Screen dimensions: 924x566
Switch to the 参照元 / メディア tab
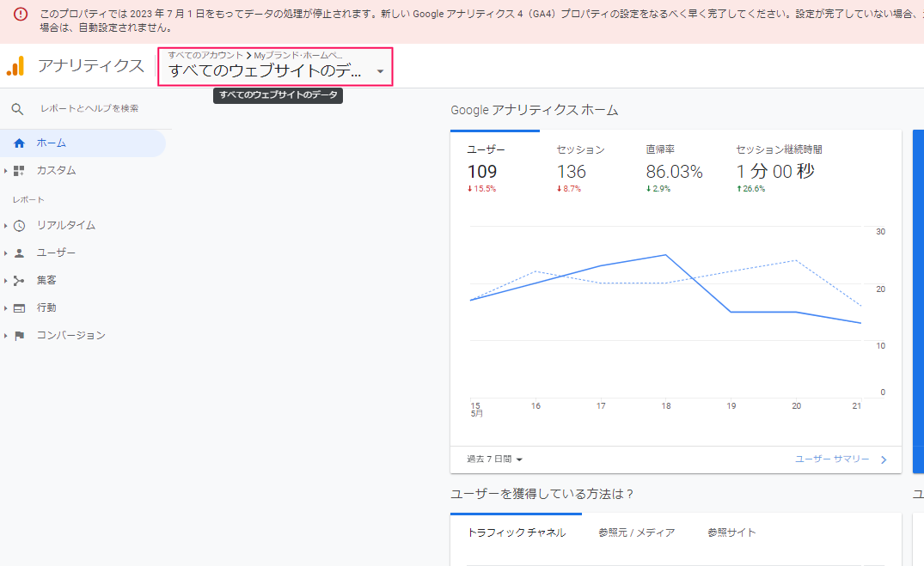[x=636, y=532]
